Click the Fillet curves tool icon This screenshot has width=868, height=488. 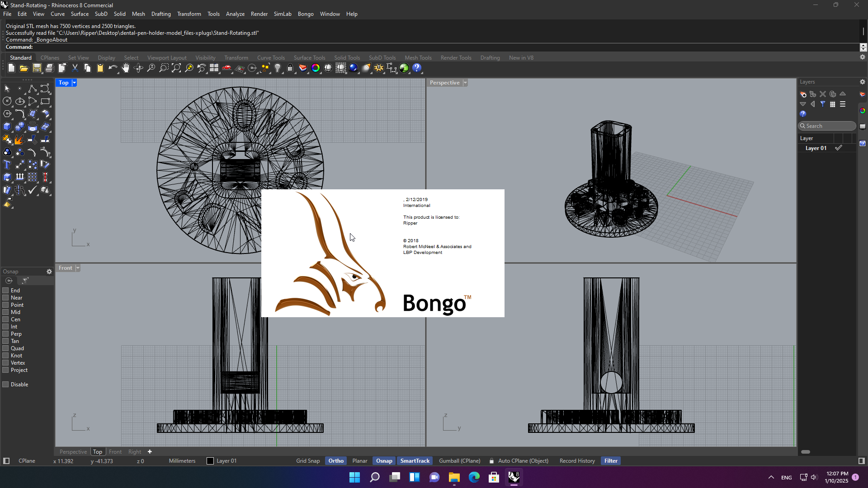(x=20, y=114)
